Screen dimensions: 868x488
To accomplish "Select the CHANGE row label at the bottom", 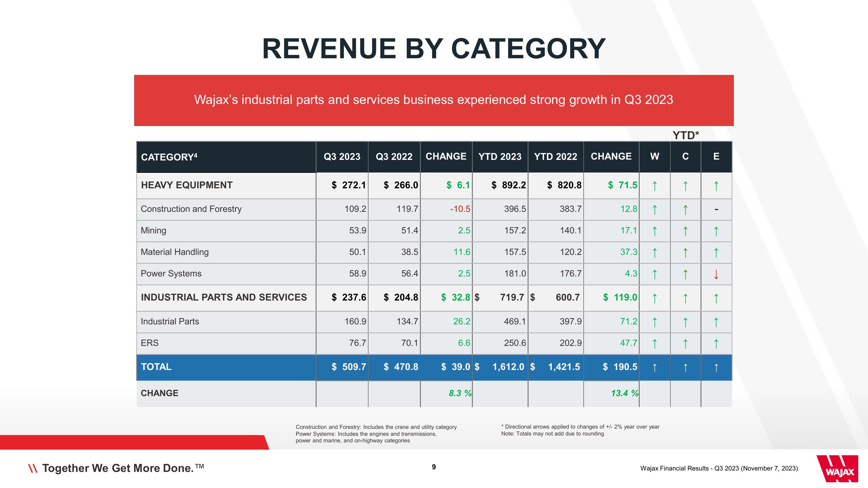I will coord(159,393).
